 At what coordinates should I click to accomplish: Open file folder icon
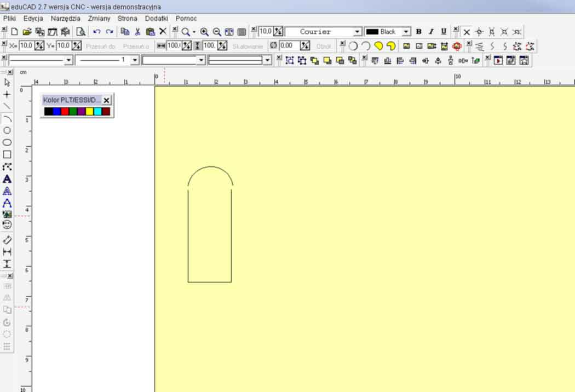[27, 32]
